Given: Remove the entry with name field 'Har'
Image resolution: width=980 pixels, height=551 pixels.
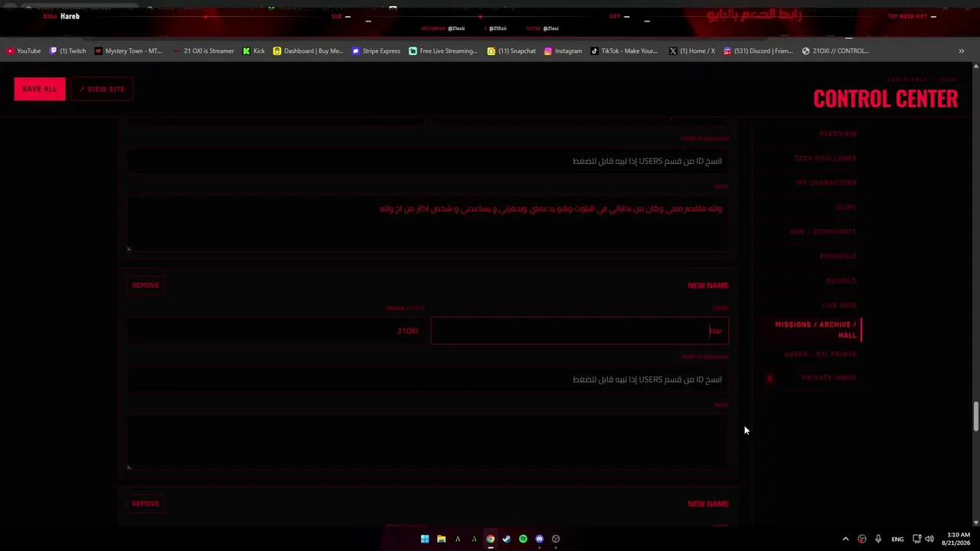Looking at the screenshot, I should [145, 285].
